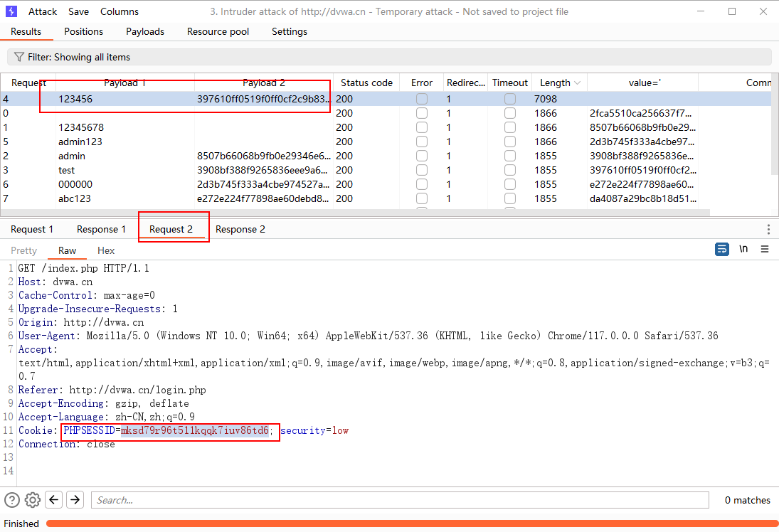Toggle Timeout checkbox for request 0 row
Viewport: 779px width, 532px height.
click(510, 113)
